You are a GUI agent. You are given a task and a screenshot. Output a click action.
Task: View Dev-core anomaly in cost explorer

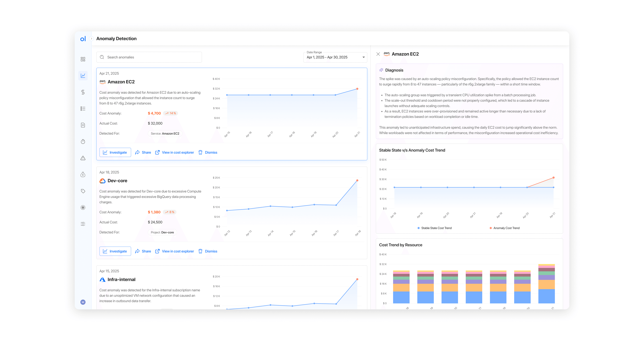click(x=175, y=251)
